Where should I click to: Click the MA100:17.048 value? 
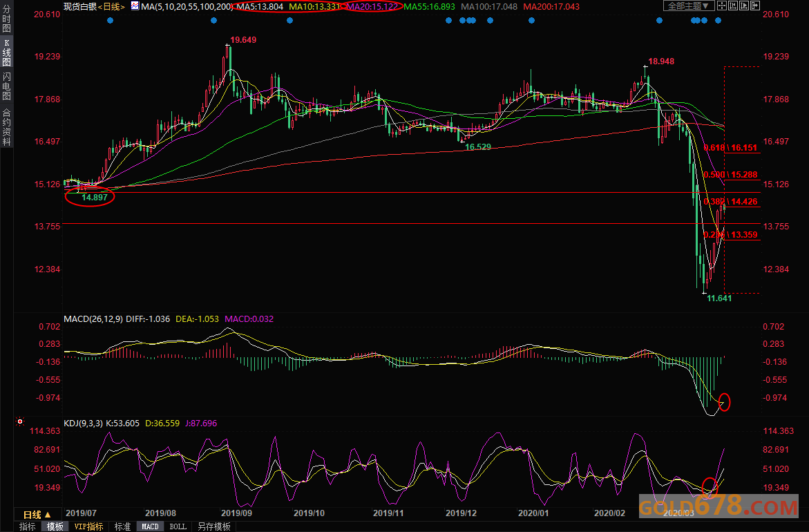click(489, 7)
